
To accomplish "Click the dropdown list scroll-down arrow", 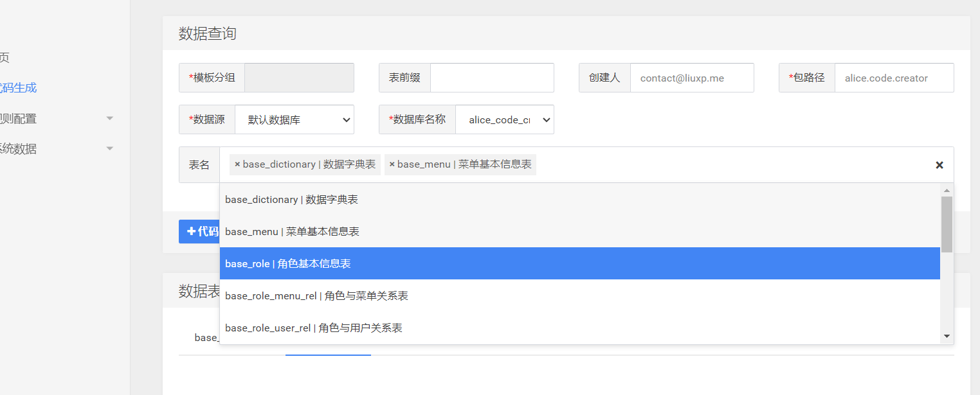I will pyautogui.click(x=947, y=337).
